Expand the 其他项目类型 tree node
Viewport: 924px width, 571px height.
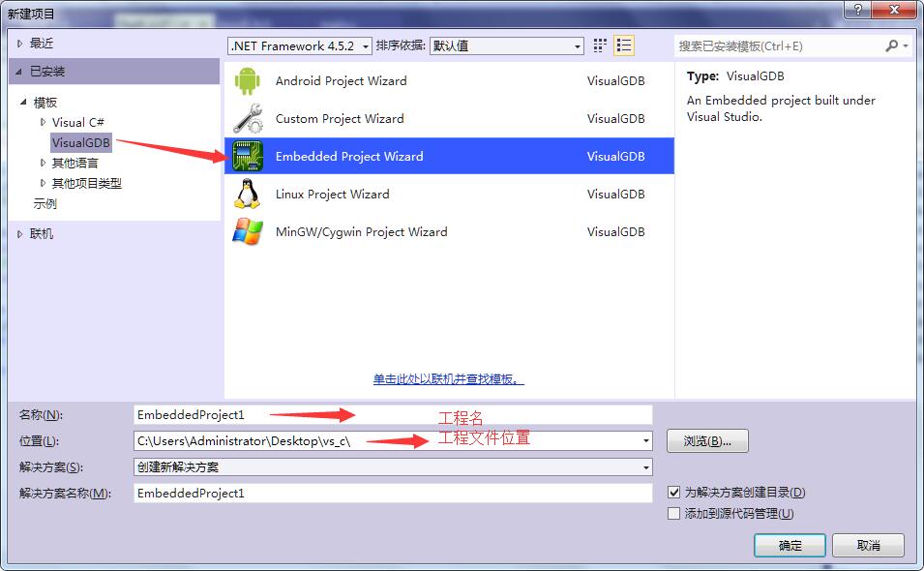(x=43, y=183)
